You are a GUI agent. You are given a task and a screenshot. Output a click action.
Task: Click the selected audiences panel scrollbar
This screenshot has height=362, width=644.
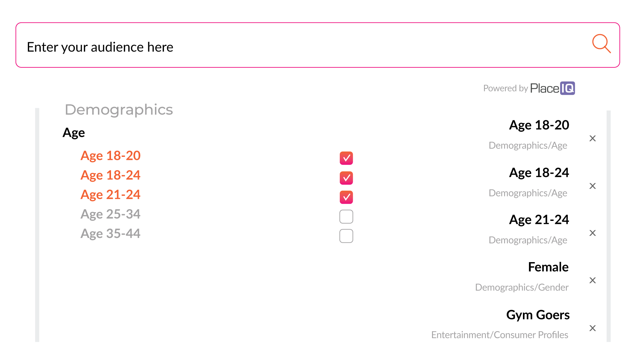click(608, 226)
